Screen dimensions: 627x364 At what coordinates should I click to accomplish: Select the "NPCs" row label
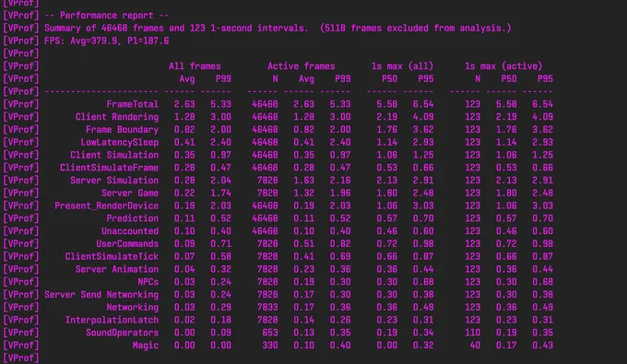tap(148, 282)
